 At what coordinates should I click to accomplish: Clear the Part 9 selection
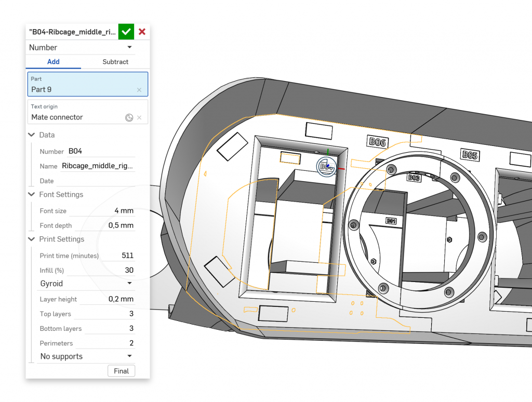coord(139,90)
